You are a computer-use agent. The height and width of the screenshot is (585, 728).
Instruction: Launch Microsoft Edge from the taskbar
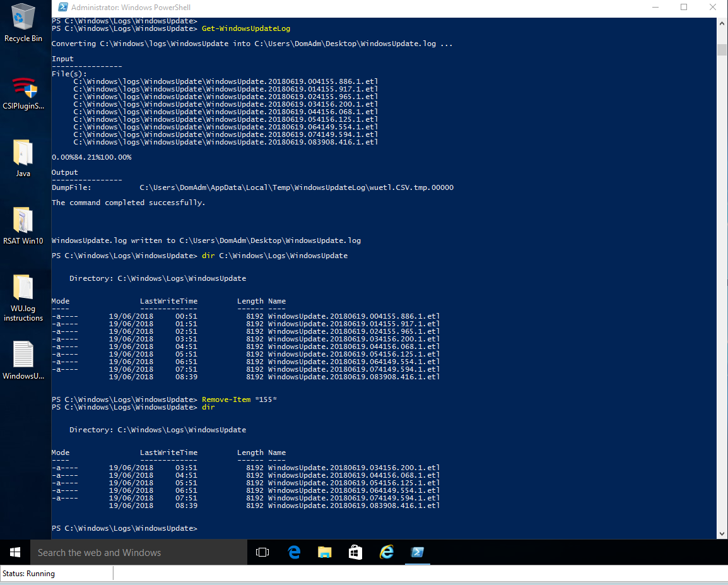pyautogui.click(x=294, y=552)
